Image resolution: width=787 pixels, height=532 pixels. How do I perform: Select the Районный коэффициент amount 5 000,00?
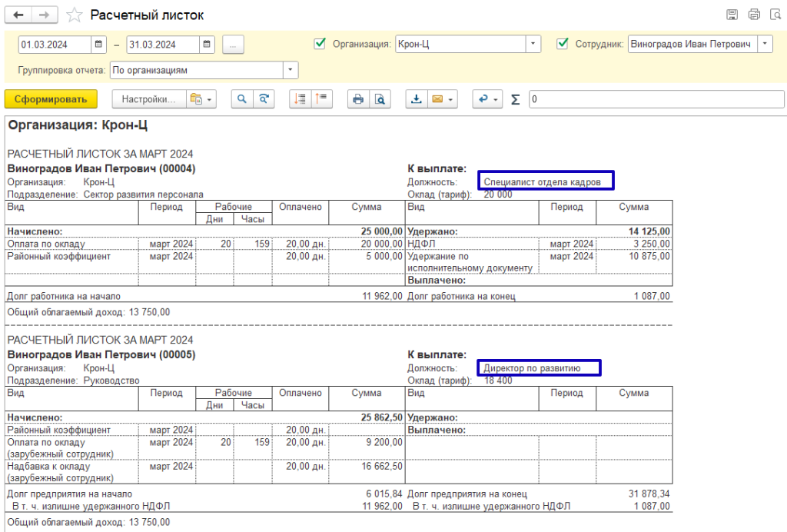pyautogui.click(x=384, y=257)
